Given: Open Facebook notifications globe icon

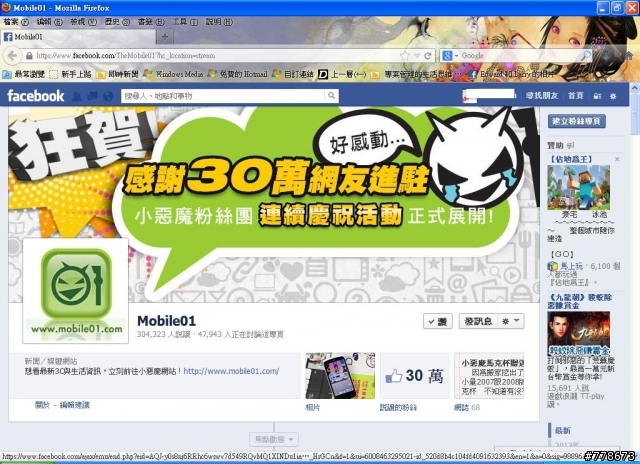Looking at the screenshot, I should tap(108, 96).
